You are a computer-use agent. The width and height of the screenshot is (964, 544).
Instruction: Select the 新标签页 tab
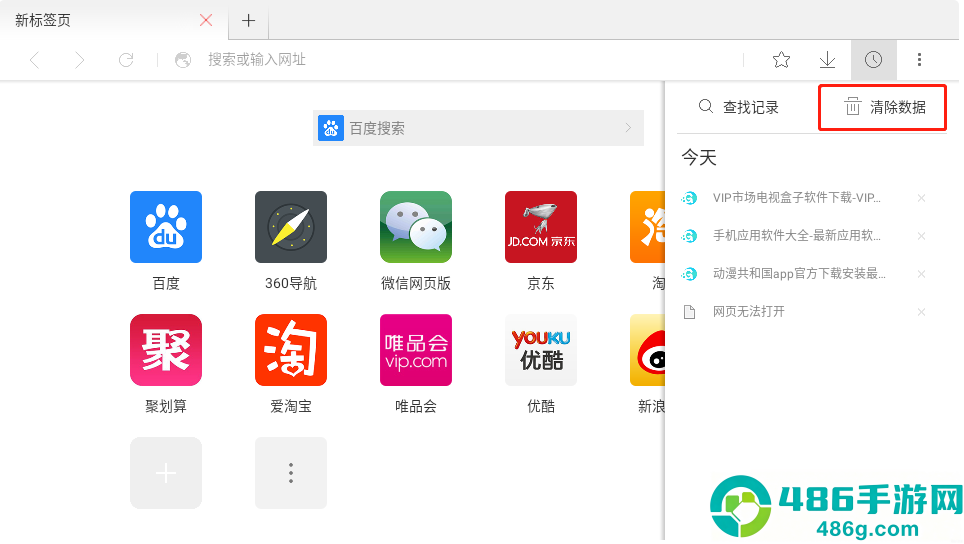114,20
